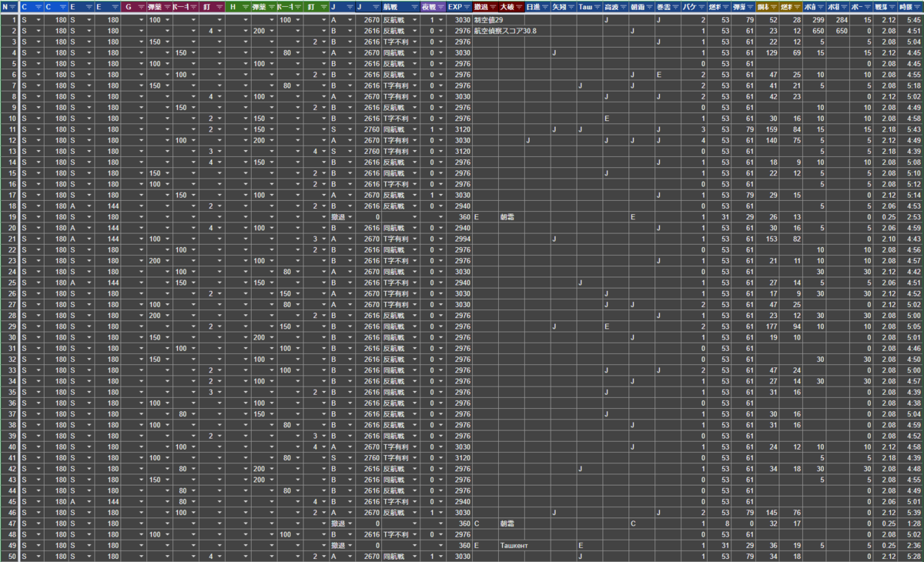This screenshot has width=924, height=562.
Task: Click the 2994 EXP cell in row 21
Action: coord(460,239)
